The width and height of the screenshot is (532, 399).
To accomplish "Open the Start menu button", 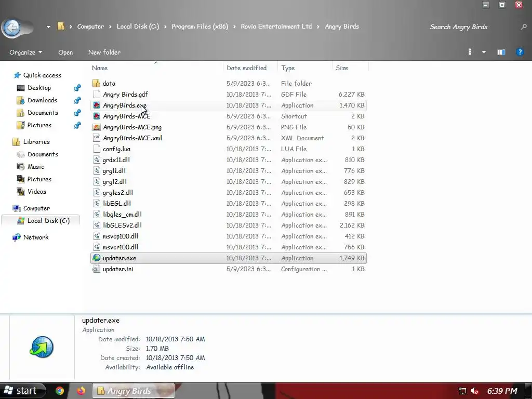I will pos(22,391).
